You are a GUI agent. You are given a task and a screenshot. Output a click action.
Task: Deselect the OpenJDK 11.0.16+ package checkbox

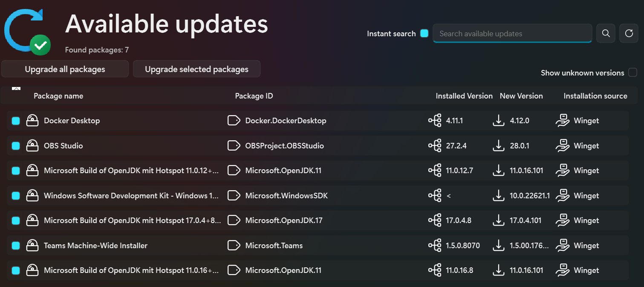[x=16, y=270]
